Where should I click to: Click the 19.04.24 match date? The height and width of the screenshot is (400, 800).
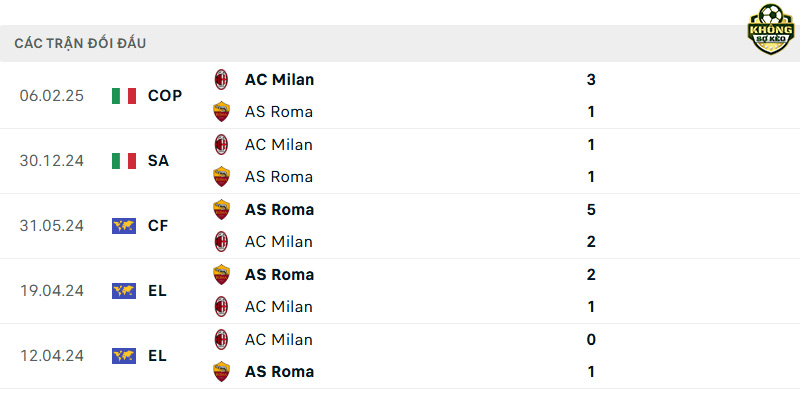[x=52, y=291]
